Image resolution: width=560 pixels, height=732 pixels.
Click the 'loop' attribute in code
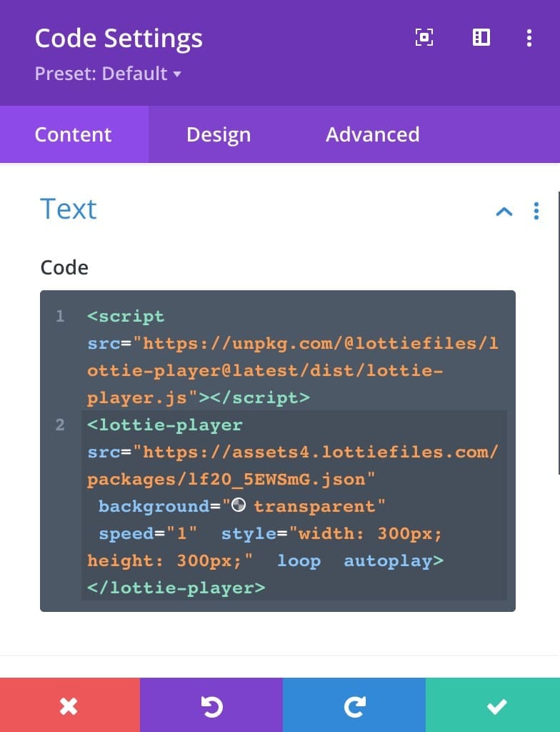point(299,560)
